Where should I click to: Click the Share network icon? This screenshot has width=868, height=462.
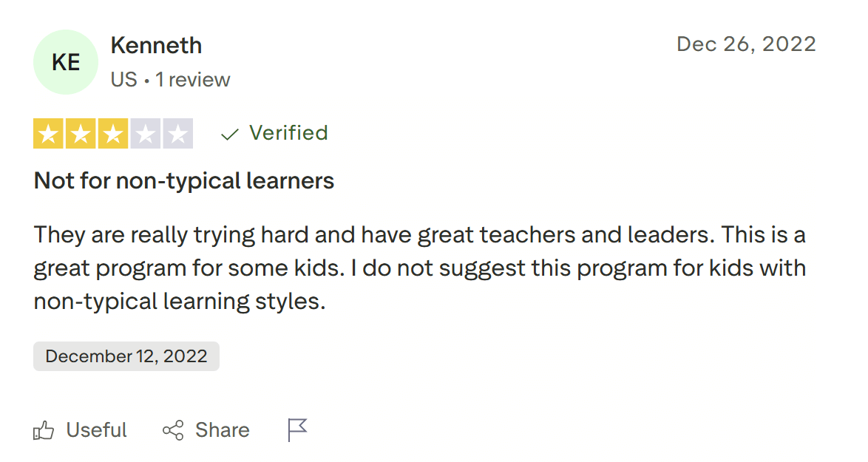point(172,429)
